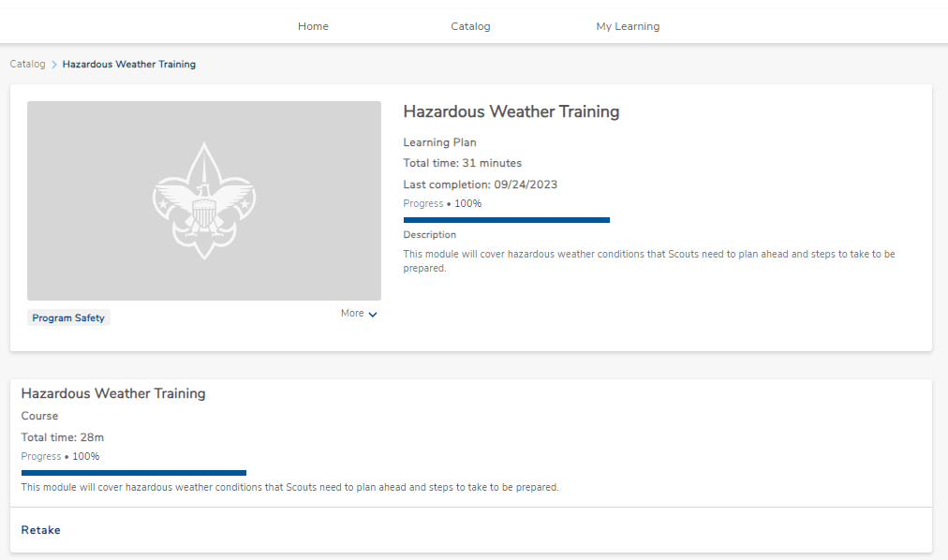Click the breadcrumb chevron separator icon
The image size is (948, 560).
coord(54,65)
